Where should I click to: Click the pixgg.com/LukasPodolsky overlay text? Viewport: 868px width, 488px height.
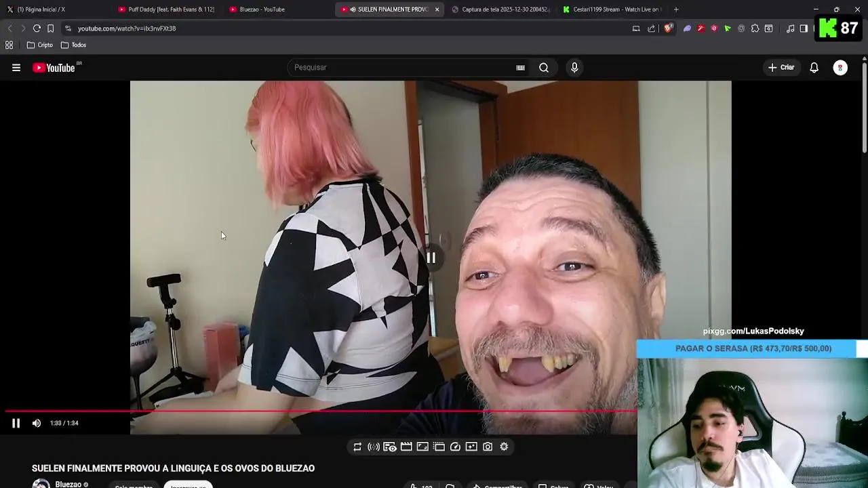tap(753, 331)
